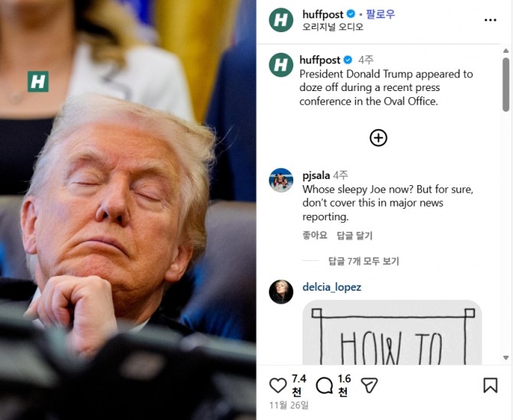Open delcia_lopez username link

pyautogui.click(x=332, y=287)
